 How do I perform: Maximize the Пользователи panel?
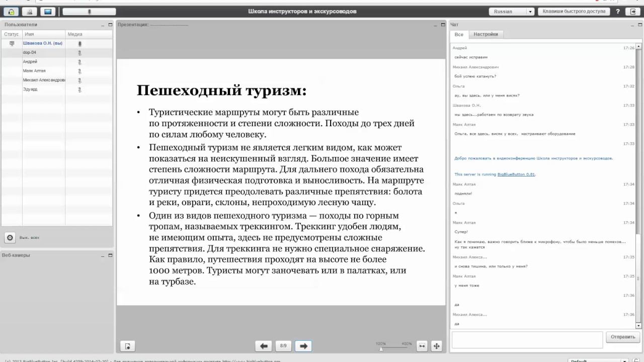tap(110, 24)
